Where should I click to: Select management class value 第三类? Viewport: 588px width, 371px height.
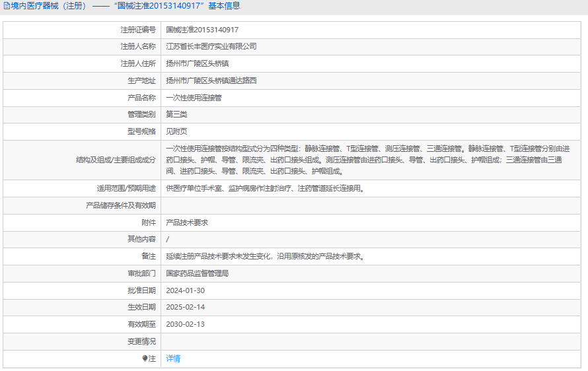click(x=176, y=114)
